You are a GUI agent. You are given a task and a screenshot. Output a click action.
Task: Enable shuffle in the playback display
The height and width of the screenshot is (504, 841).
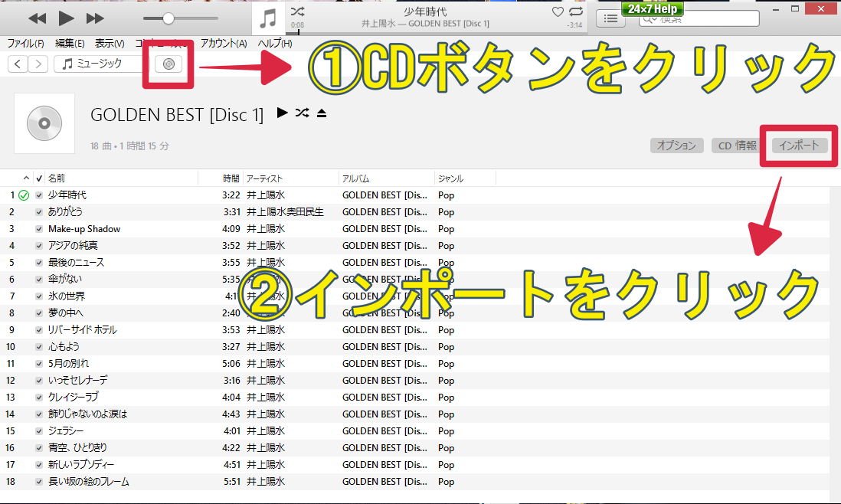pyautogui.click(x=297, y=12)
